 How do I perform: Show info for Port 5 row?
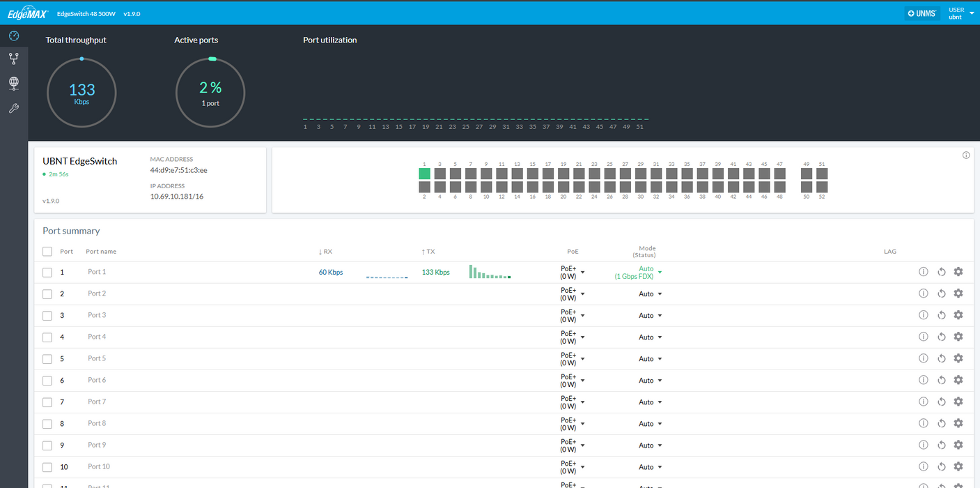click(x=924, y=359)
